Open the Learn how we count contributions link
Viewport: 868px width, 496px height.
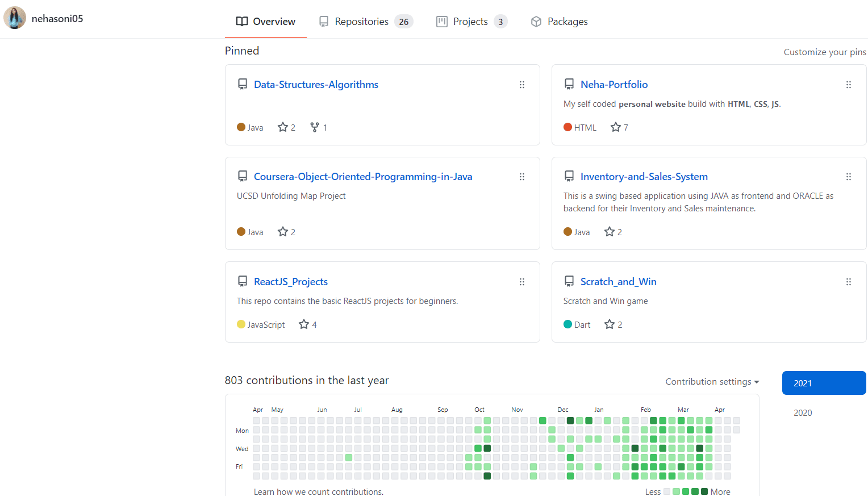318,491
